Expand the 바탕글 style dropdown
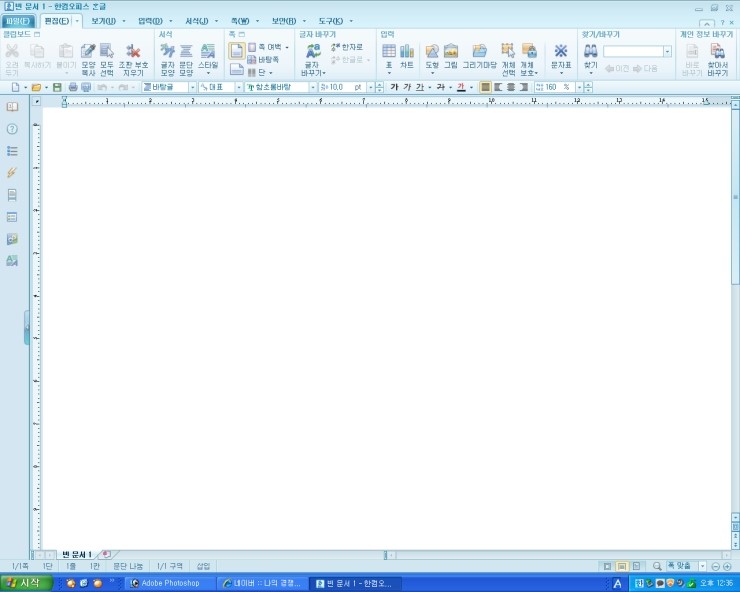This screenshot has width=740, height=592. pyautogui.click(x=192, y=87)
